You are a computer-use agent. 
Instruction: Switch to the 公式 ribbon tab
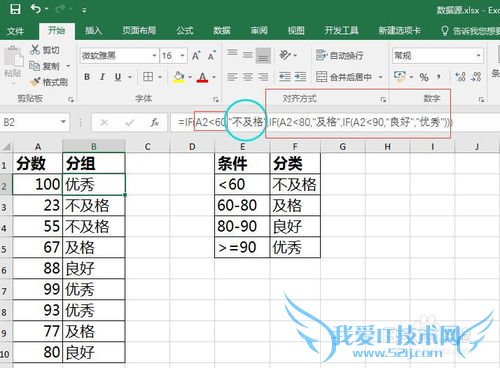pyautogui.click(x=185, y=31)
